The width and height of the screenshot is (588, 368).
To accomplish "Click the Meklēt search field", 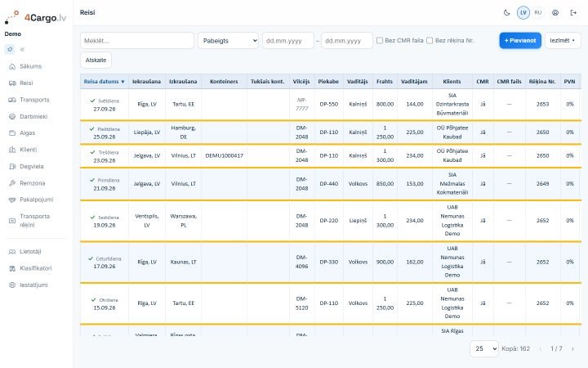I will [137, 41].
